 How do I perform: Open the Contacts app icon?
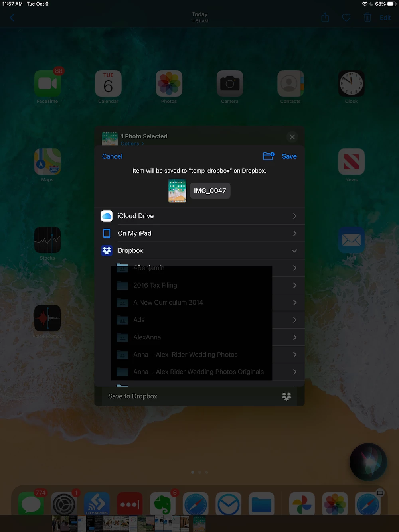pyautogui.click(x=290, y=83)
